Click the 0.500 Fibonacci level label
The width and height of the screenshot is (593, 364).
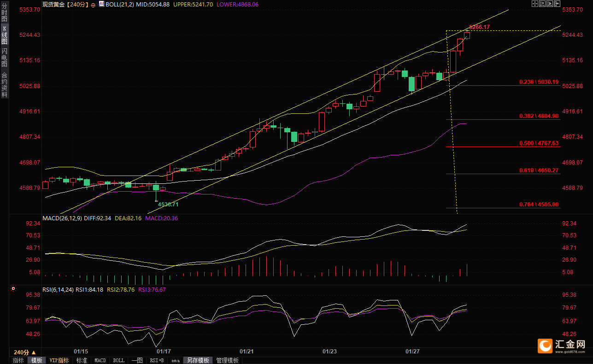[539, 143]
